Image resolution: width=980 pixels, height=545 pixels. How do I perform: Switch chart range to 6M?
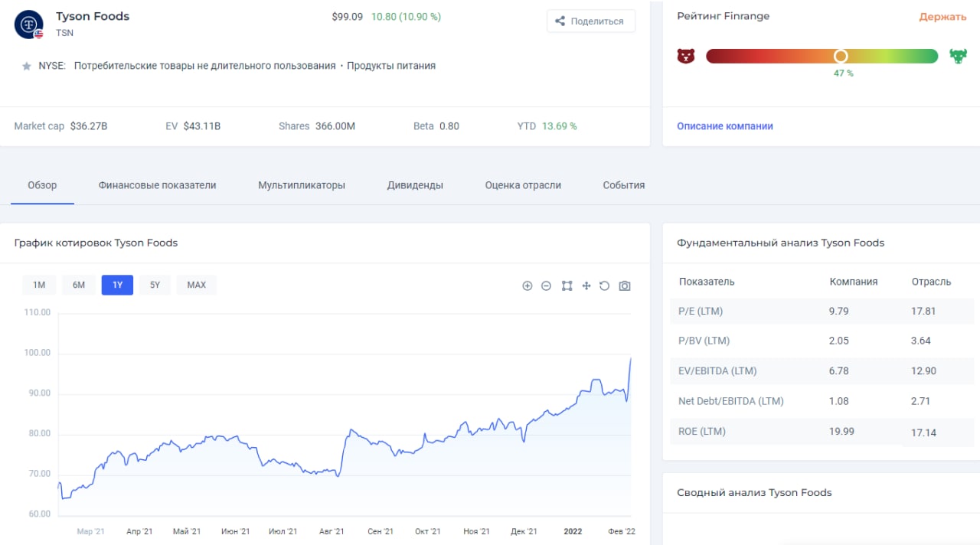(79, 286)
